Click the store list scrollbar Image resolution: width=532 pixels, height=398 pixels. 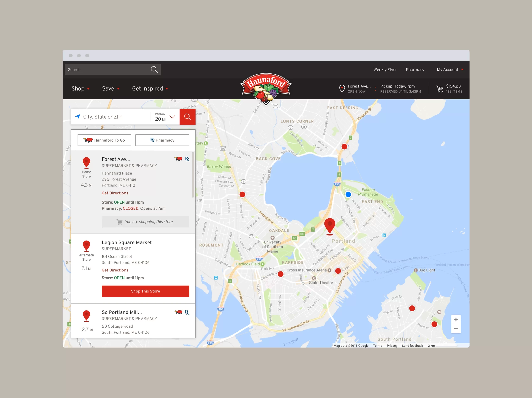pyautogui.click(x=193, y=175)
